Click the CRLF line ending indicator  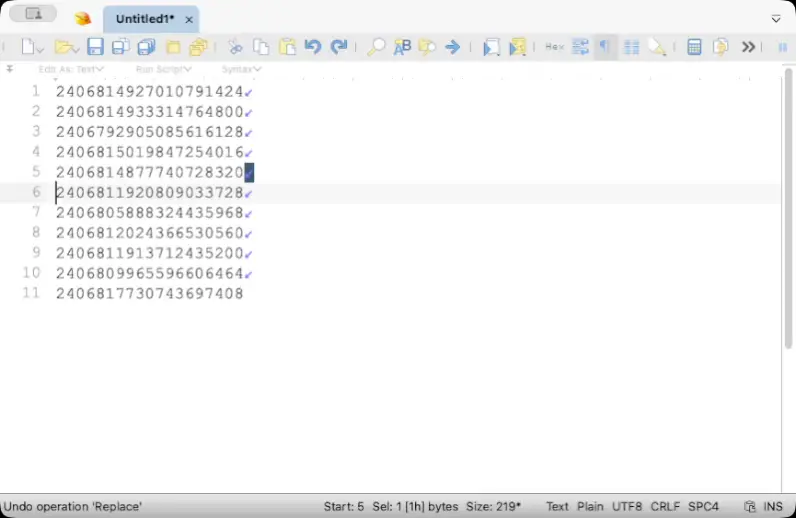(665, 507)
